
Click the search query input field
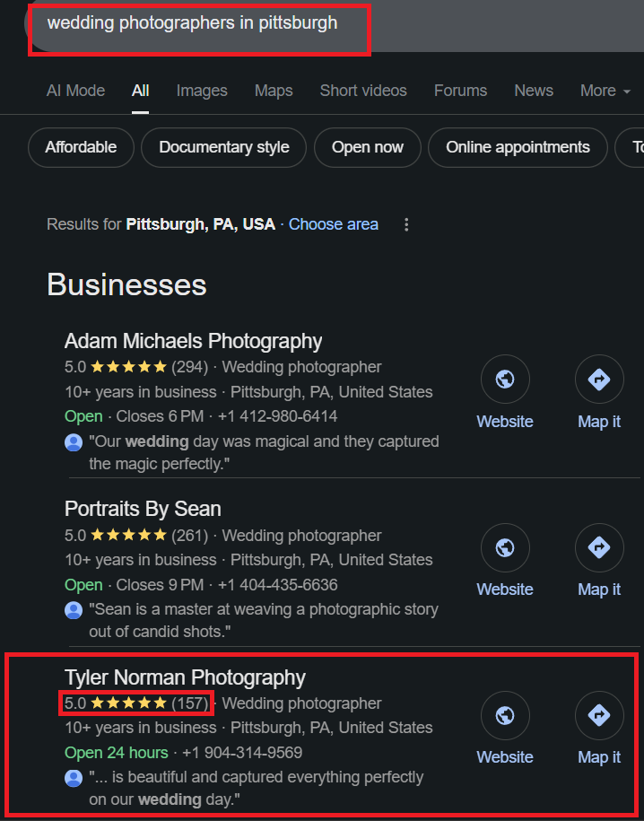coord(197,24)
